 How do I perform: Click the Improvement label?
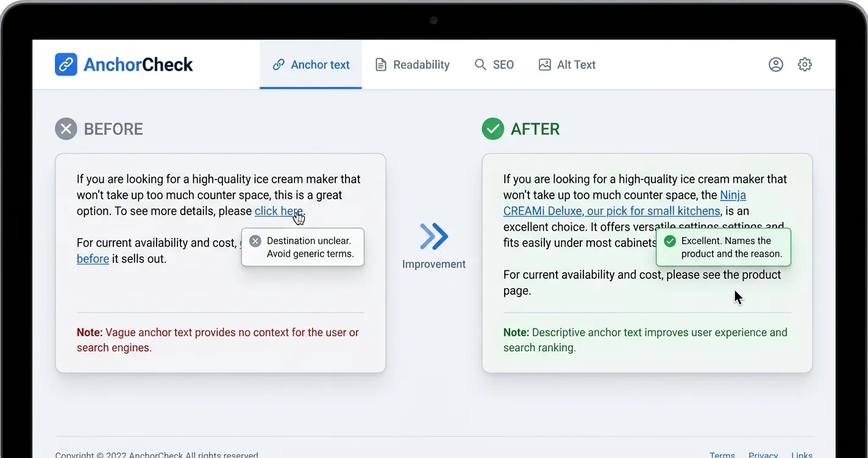coord(434,264)
